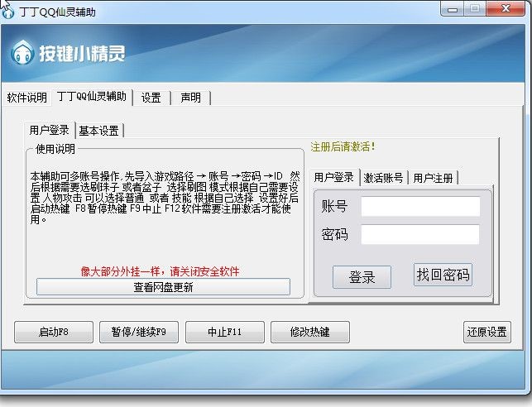The width and height of the screenshot is (532, 407).
Task: Open the 用户注册 tab
Action: pos(433,178)
